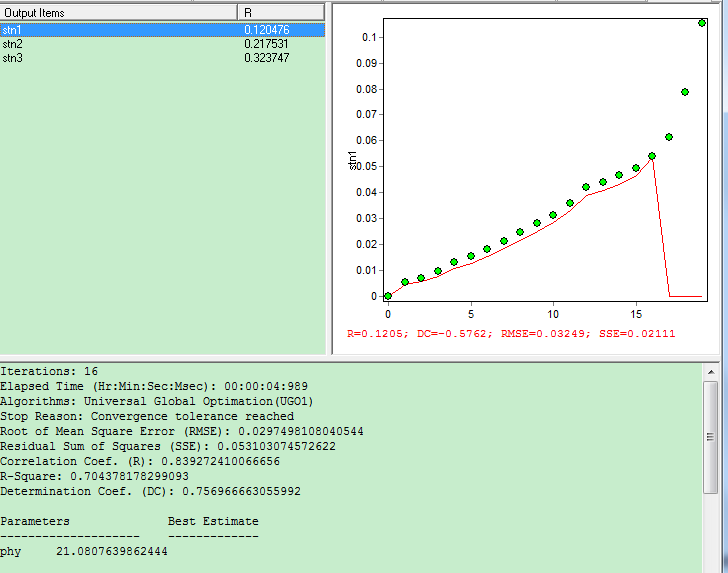Select the stn1 output item row
This screenshot has width=728, height=573.
tap(14, 30)
